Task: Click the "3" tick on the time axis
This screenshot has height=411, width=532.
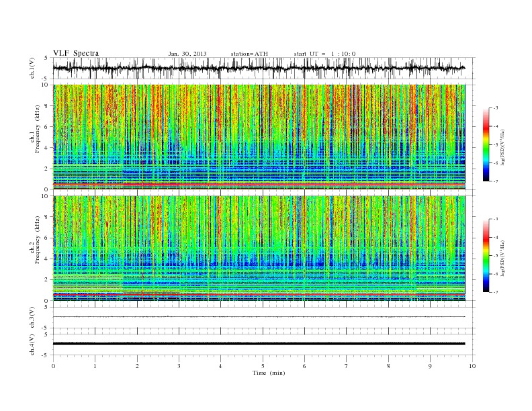Action: [179, 366]
